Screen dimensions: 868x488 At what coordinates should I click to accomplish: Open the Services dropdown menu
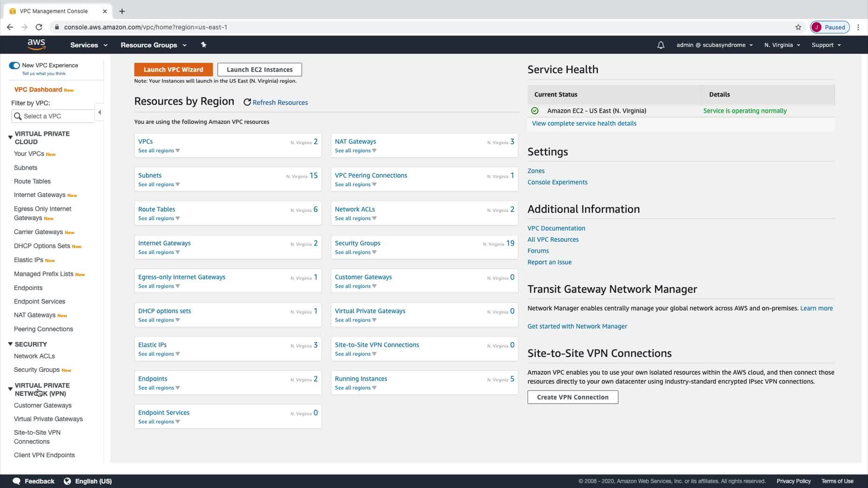(x=89, y=45)
